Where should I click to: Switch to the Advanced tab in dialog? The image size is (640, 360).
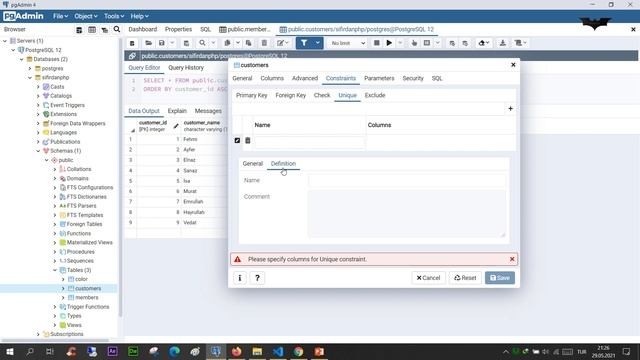(304, 78)
